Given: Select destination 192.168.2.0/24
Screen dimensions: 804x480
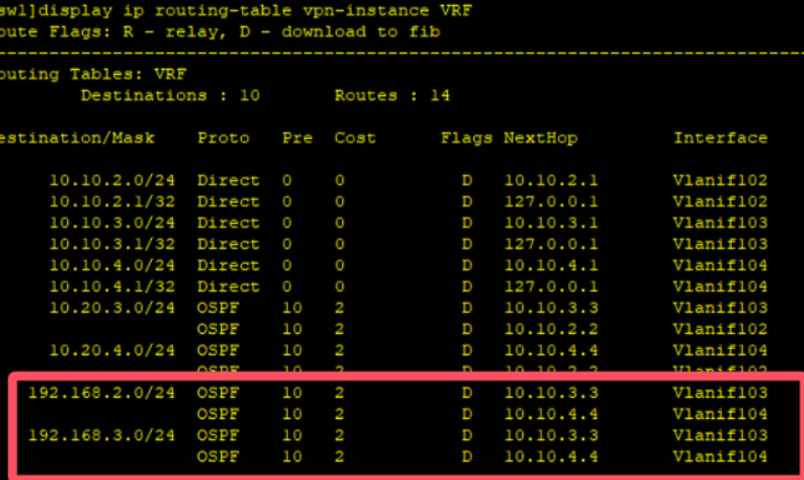Looking at the screenshot, I should click(102, 393).
